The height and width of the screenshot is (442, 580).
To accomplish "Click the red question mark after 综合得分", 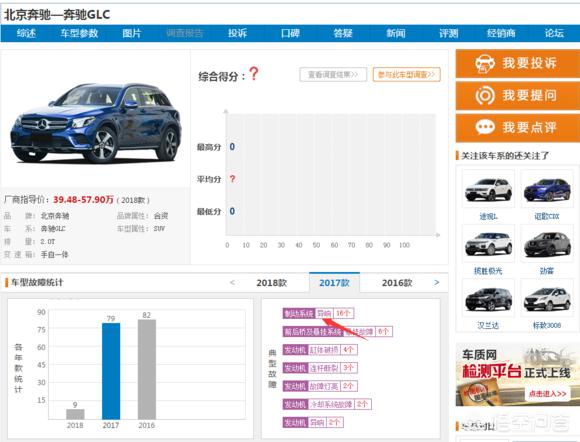I will click(254, 74).
